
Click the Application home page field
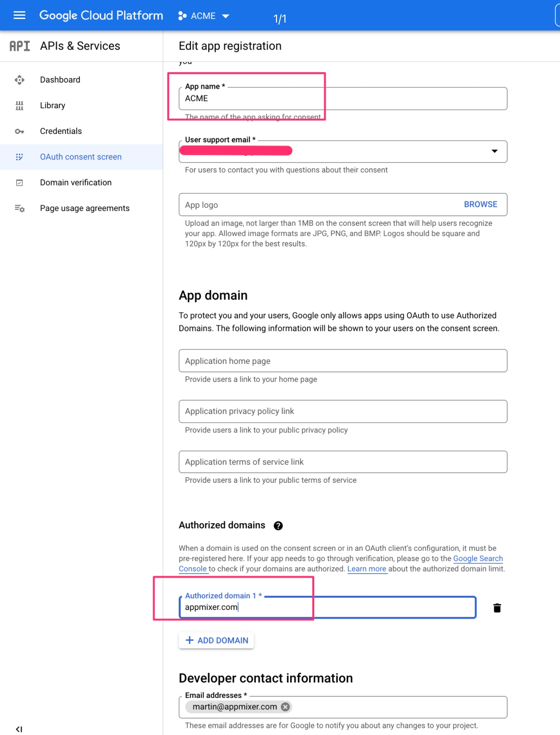[343, 361]
